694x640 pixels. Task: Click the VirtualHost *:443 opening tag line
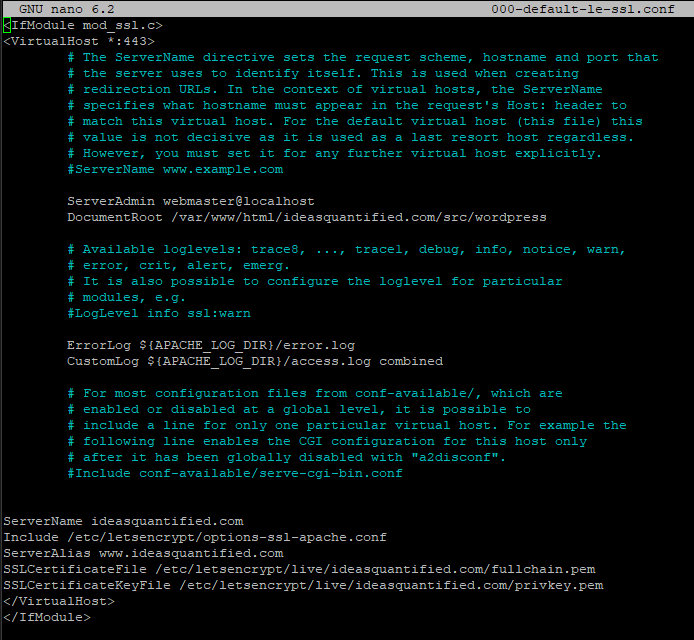coord(79,41)
